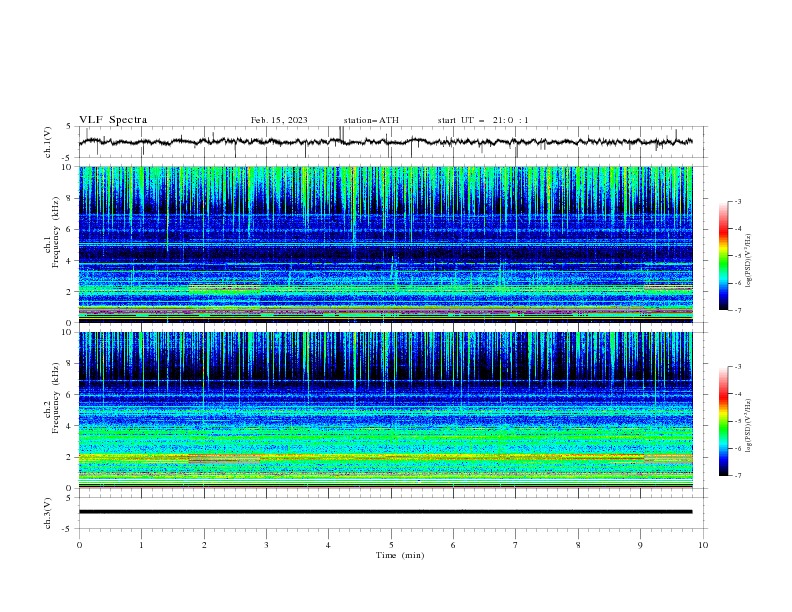
Task: Click the ch.1 voltage waveform trace
Action: click(386, 142)
